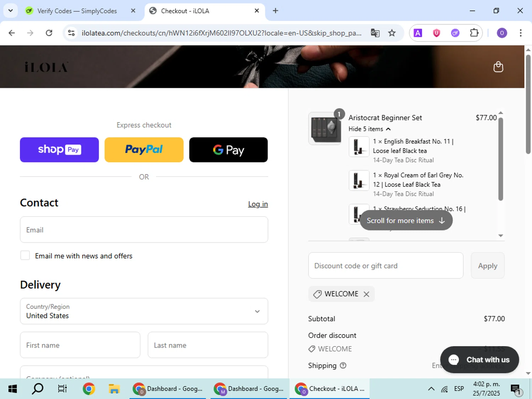
Task: Go forward with the forward arrow
Action: point(30,33)
